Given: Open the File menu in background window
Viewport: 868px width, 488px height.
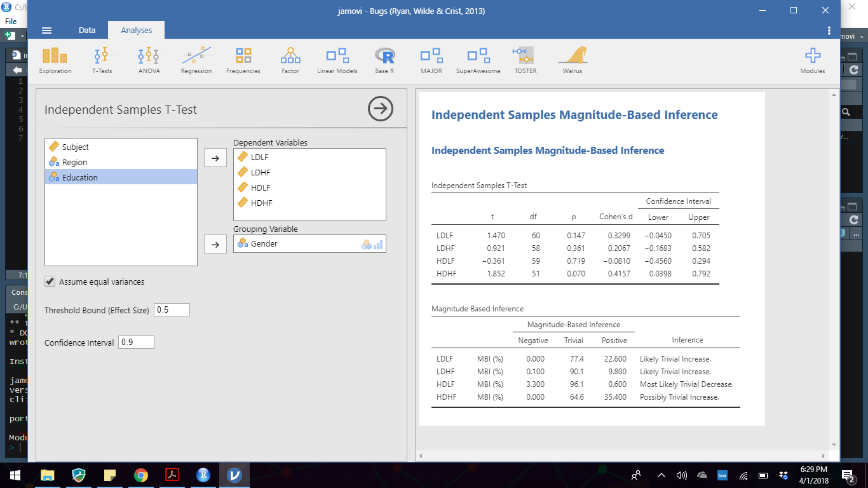Looking at the screenshot, I should pyautogui.click(x=10, y=22).
